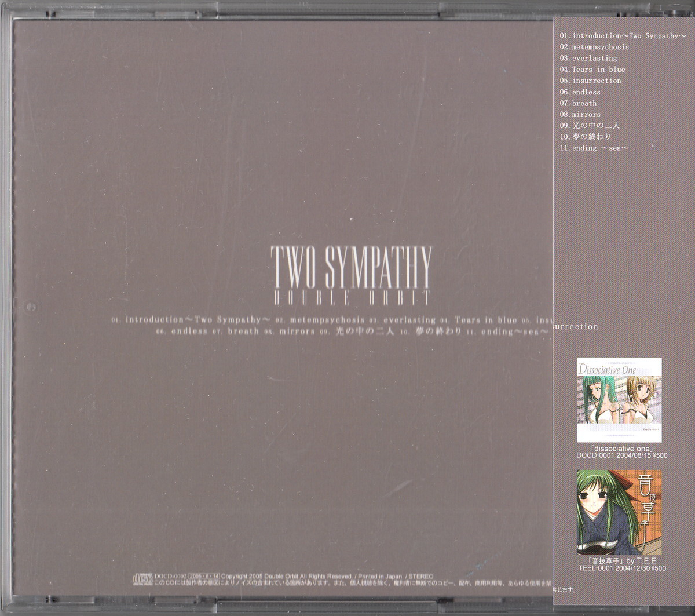Viewport: 695px width, 616px height.
Task: Click the 'TEEL-0001 2004/12/30 ¥500' line
Action: click(x=621, y=568)
